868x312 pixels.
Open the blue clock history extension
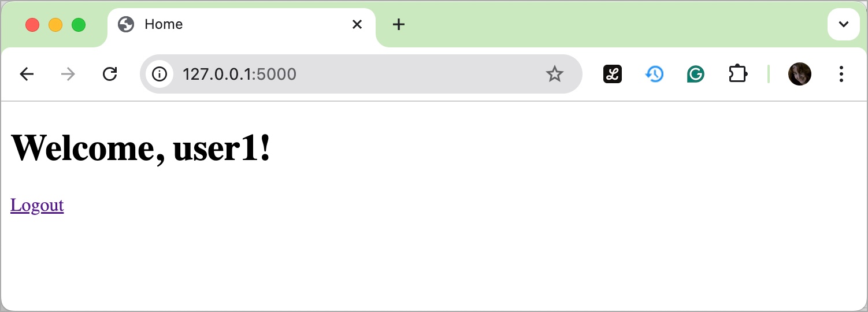coord(654,74)
